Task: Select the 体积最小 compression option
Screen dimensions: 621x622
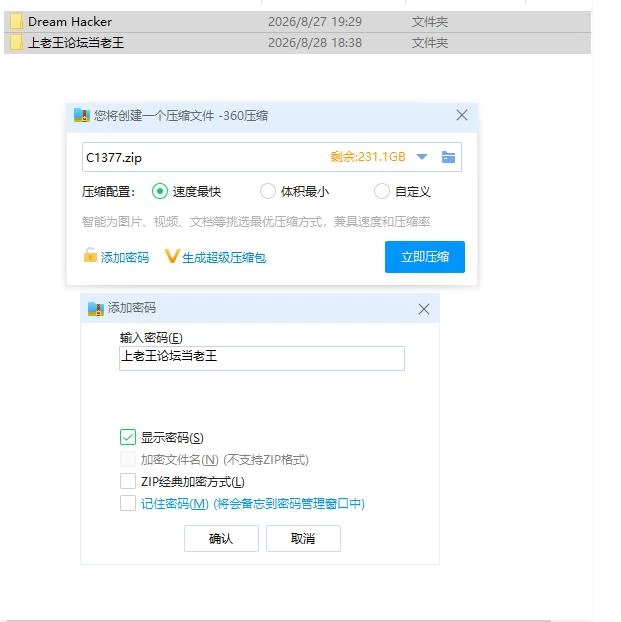Action: click(x=267, y=191)
